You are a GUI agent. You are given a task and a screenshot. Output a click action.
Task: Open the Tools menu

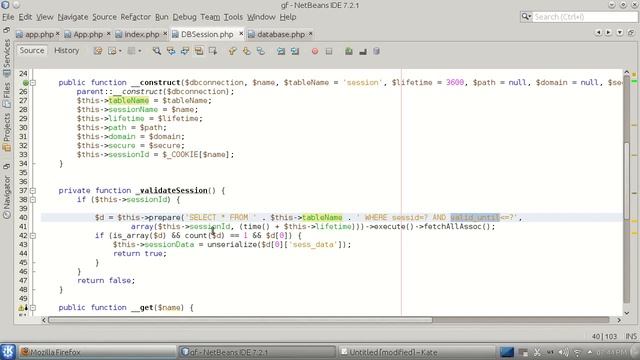233,17
